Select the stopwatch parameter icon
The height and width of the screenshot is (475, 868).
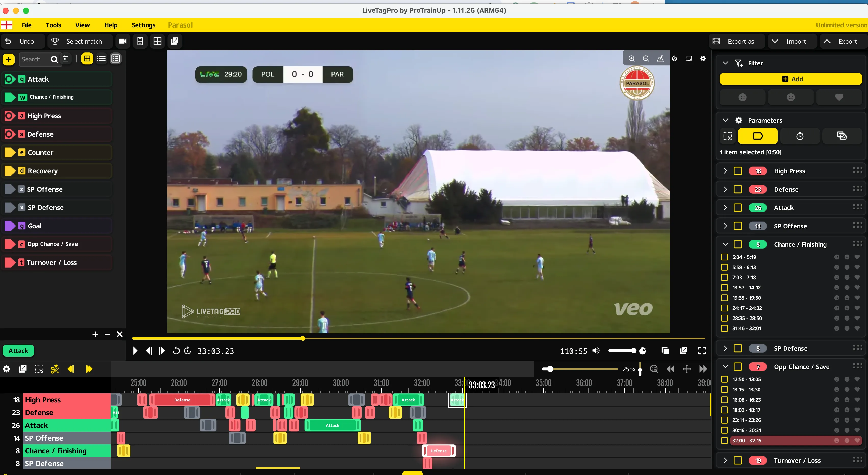point(800,136)
